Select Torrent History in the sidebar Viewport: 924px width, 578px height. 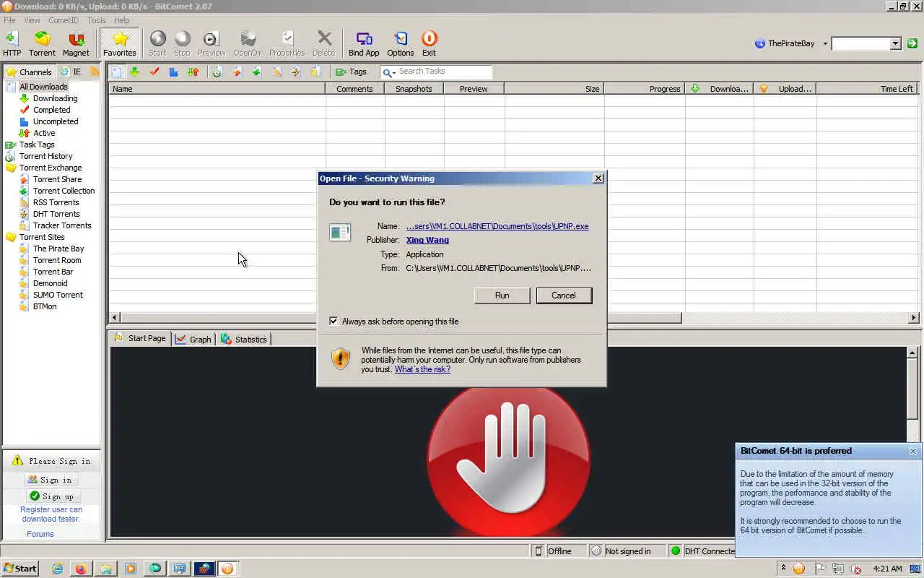[45, 156]
